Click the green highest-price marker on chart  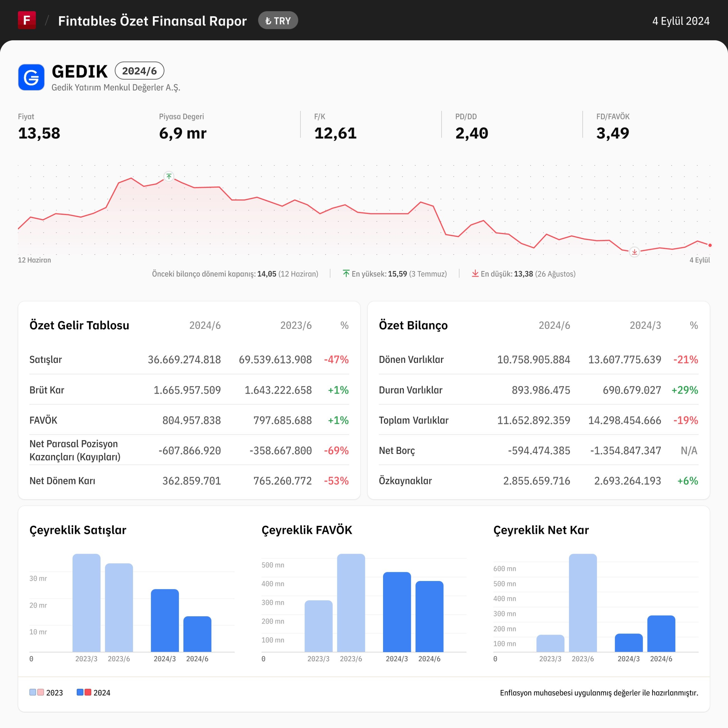click(x=169, y=176)
